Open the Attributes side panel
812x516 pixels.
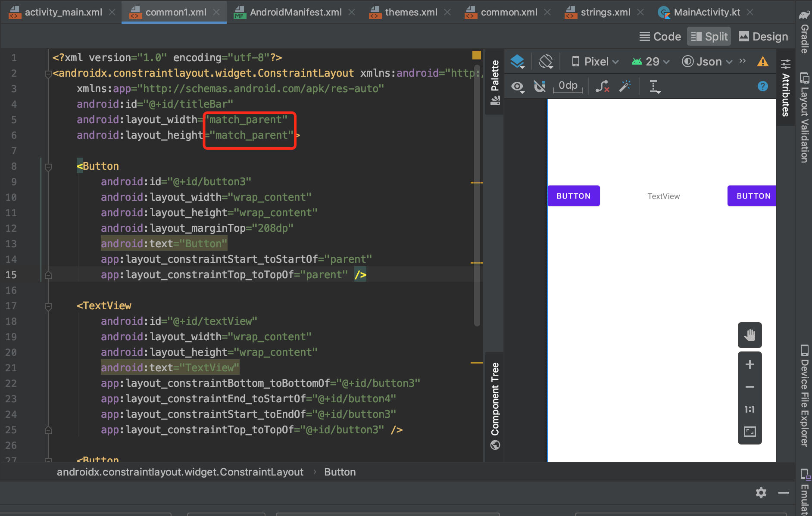click(x=786, y=88)
